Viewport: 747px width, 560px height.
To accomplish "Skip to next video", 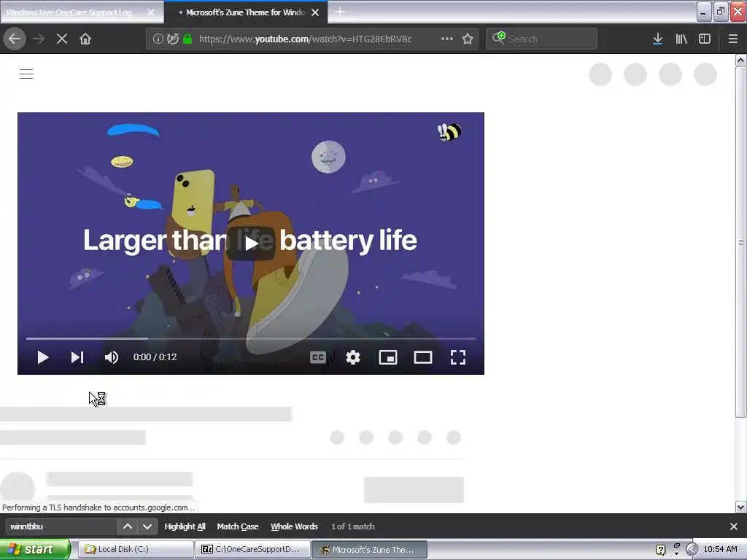I will 77,357.
